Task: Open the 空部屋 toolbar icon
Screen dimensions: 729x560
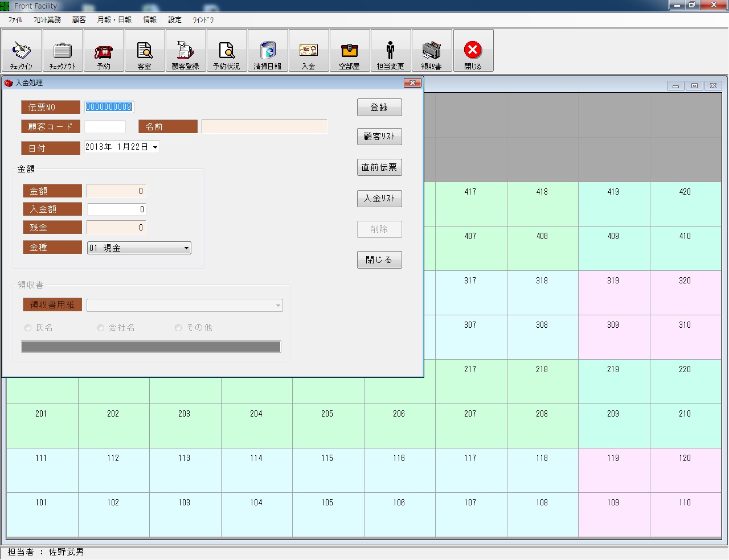Action: coord(350,51)
